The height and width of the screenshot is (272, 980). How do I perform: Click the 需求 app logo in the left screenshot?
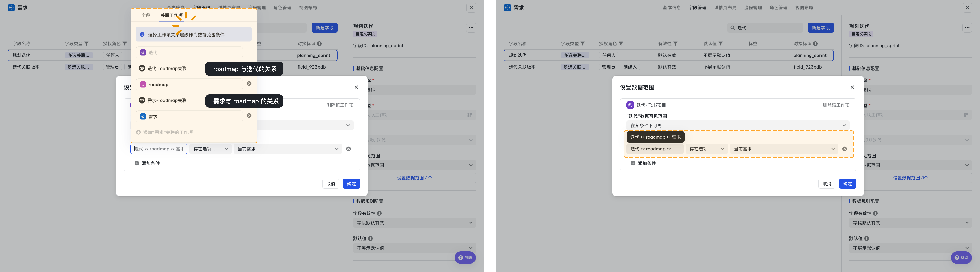point(11,8)
